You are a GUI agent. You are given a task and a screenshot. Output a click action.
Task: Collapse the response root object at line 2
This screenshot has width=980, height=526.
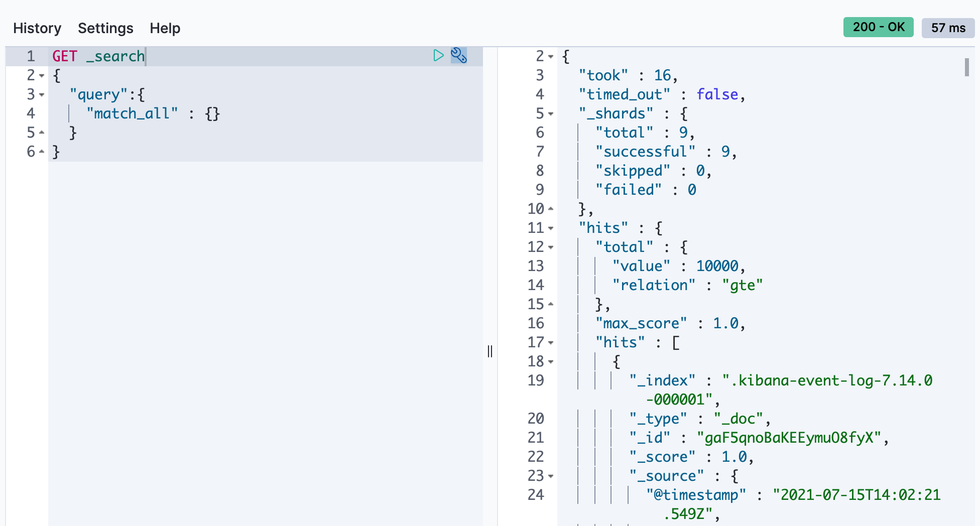551,57
